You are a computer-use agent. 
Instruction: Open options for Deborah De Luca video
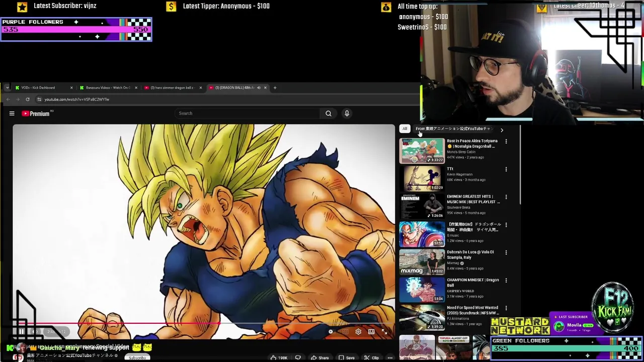click(506, 252)
